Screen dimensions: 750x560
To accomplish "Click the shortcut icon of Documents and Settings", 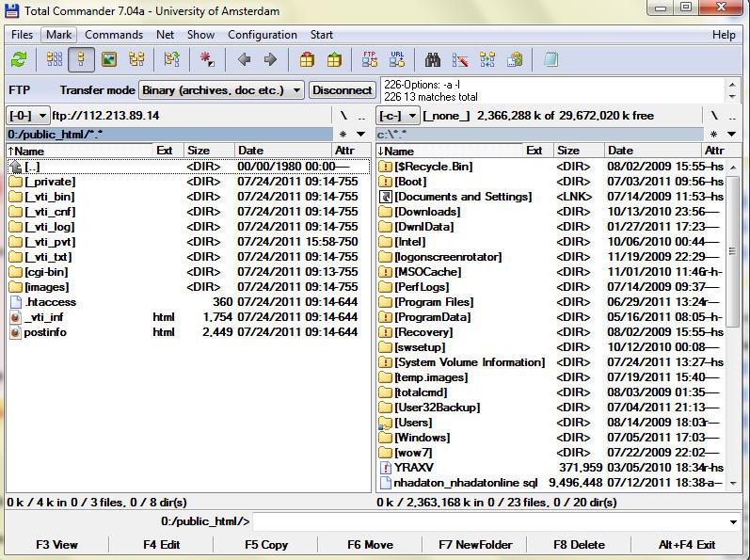I will 386,197.
